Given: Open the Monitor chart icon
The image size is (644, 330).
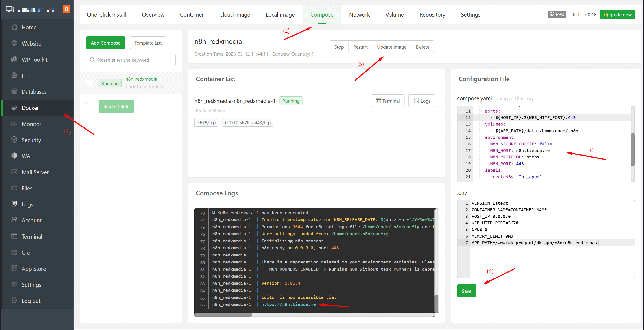Looking at the screenshot, I should [x=15, y=124].
